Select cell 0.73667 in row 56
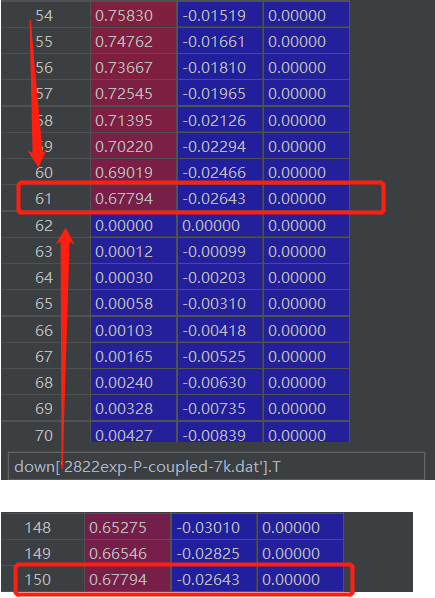 133,68
